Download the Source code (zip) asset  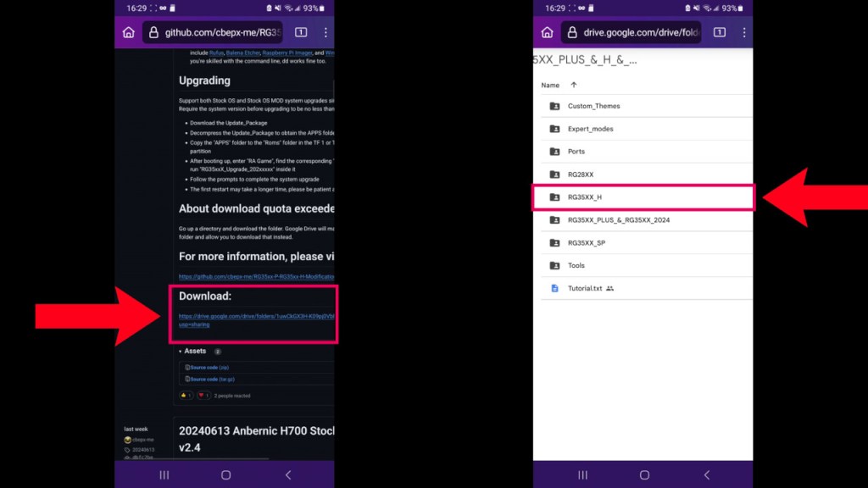coord(209,368)
